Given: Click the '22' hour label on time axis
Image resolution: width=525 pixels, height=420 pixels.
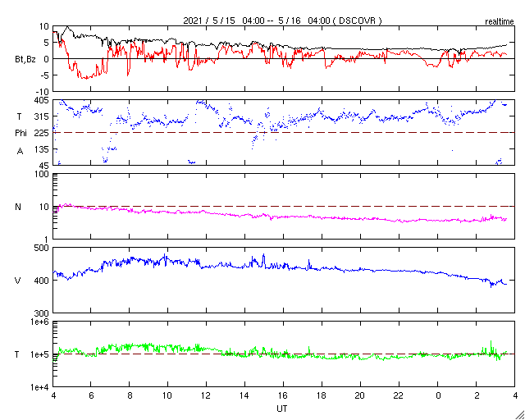Looking at the screenshot, I should [x=399, y=396].
